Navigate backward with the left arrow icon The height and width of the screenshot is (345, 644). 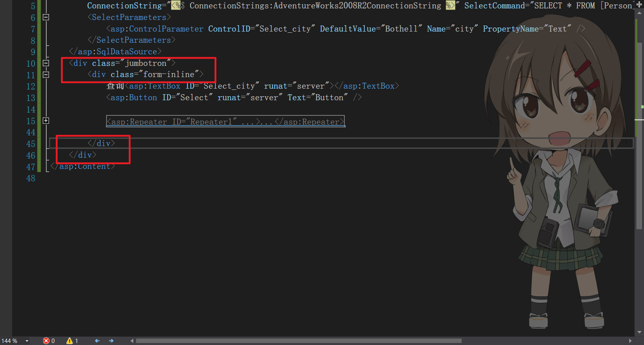click(97, 341)
